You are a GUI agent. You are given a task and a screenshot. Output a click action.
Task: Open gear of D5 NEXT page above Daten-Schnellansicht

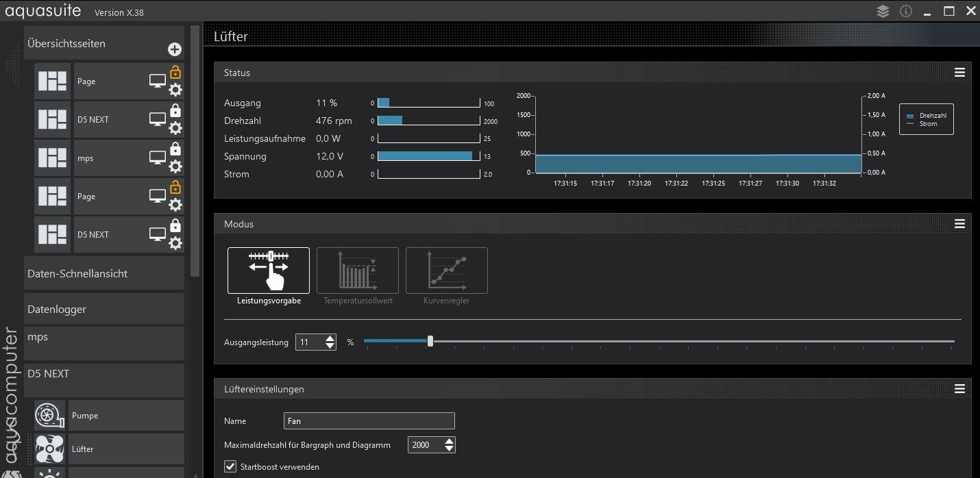pyautogui.click(x=175, y=242)
